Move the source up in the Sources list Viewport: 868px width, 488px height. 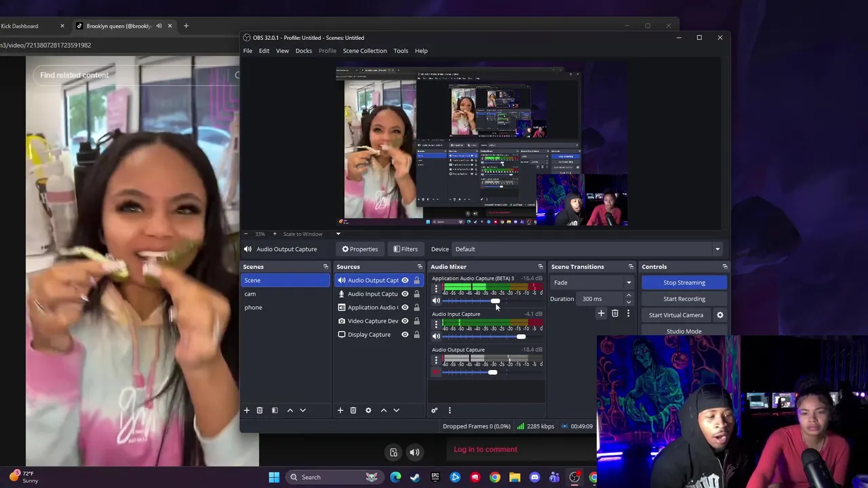(x=384, y=410)
